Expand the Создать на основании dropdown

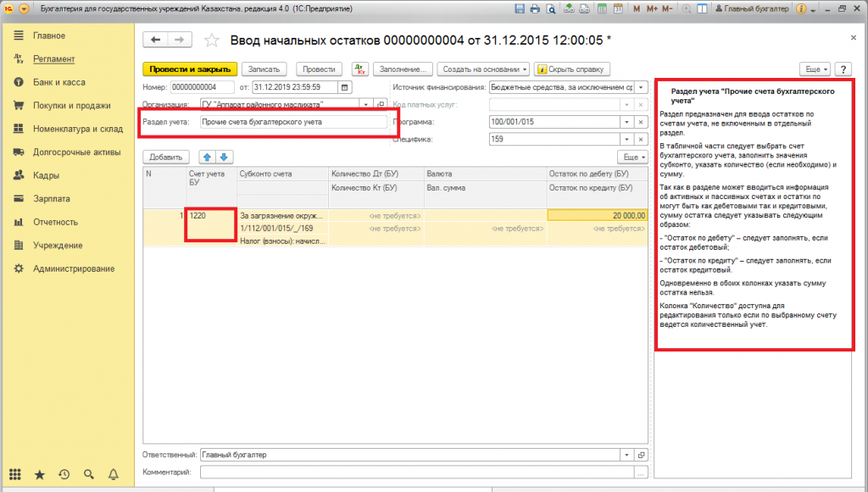coord(486,69)
